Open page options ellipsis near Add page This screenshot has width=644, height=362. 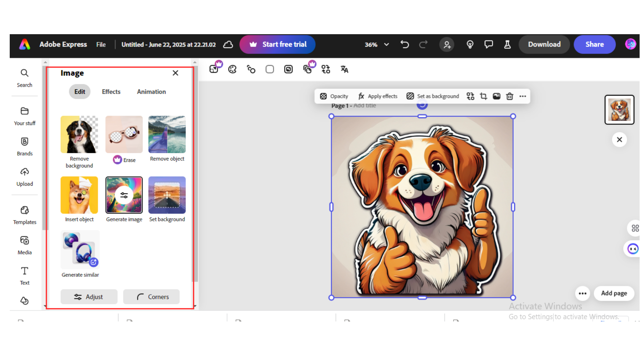582,293
